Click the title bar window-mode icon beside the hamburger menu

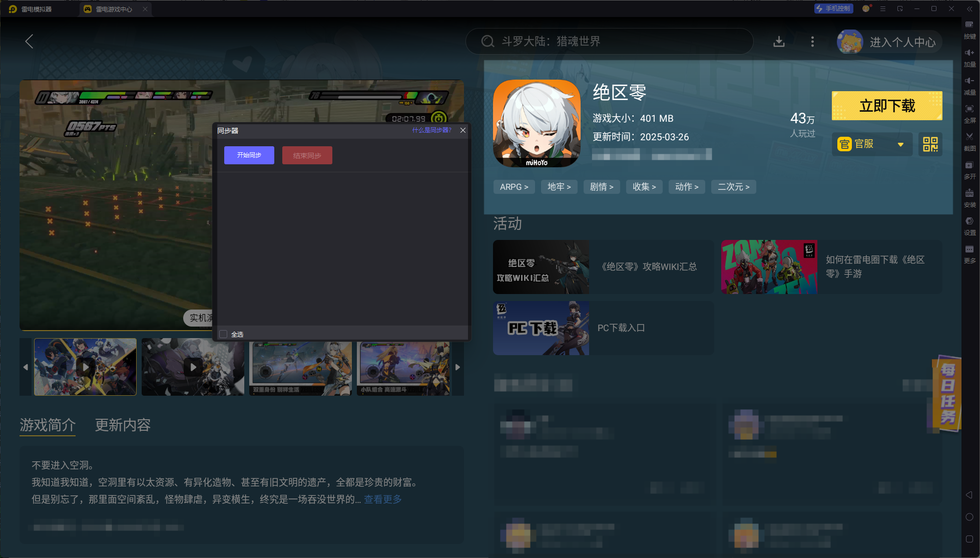click(x=900, y=9)
